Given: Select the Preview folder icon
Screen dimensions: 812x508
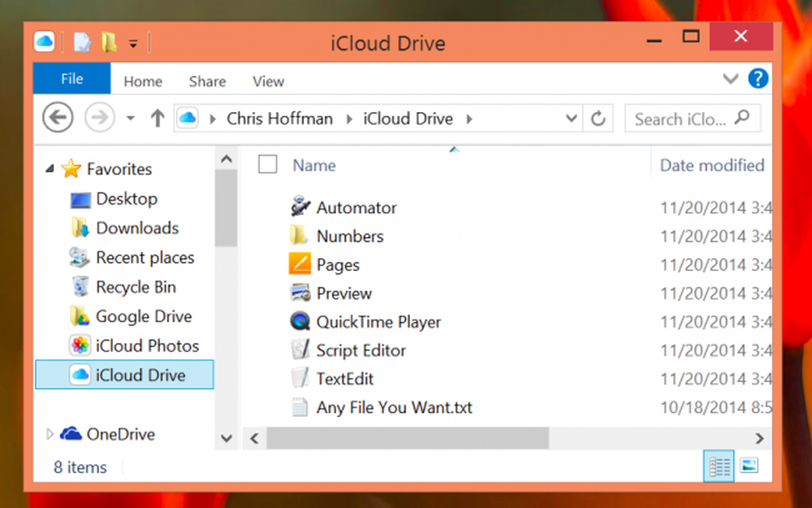Looking at the screenshot, I should coord(300,292).
